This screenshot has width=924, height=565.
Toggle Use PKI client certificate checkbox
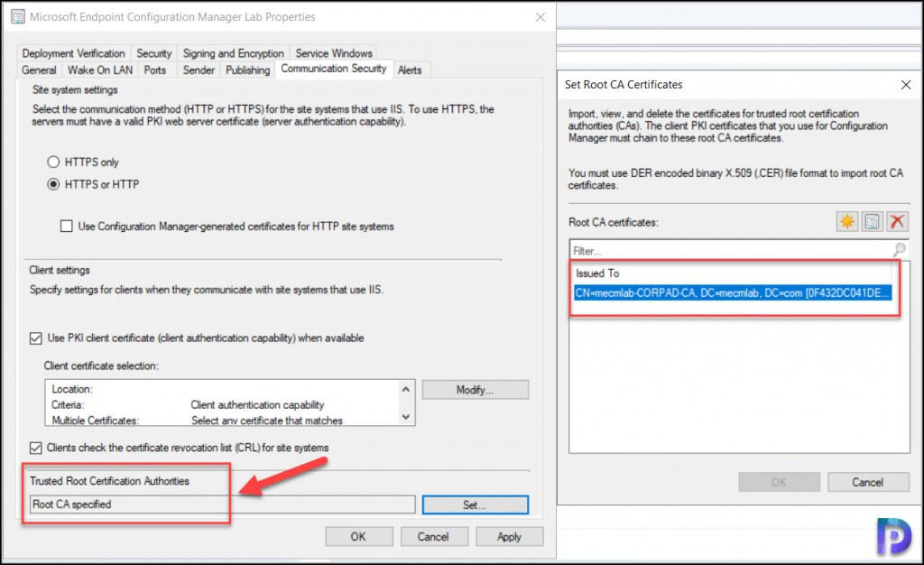[x=36, y=338]
